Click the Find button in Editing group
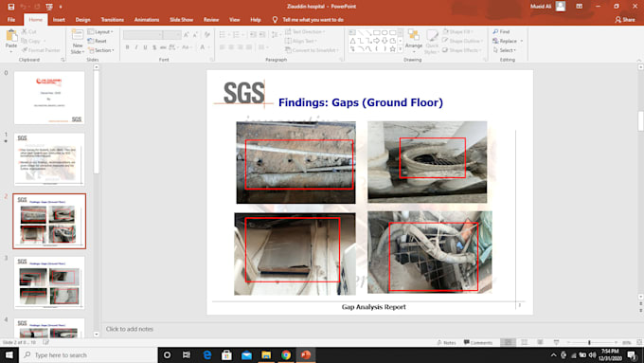The image size is (644, 363). [x=502, y=31]
